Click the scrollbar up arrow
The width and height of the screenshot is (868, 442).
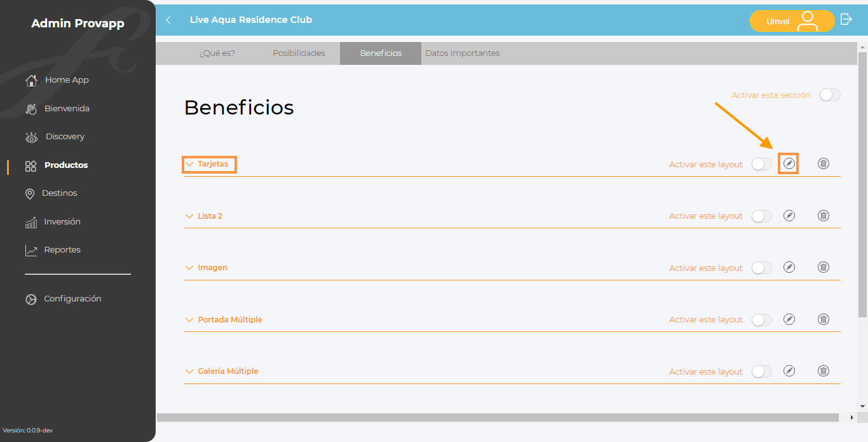(862, 47)
